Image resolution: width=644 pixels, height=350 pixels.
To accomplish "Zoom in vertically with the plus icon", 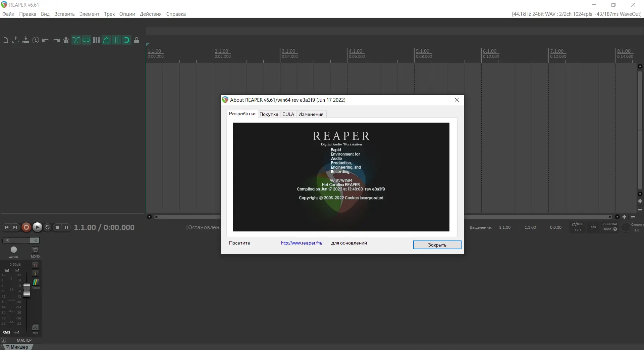I will (x=640, y=201).
